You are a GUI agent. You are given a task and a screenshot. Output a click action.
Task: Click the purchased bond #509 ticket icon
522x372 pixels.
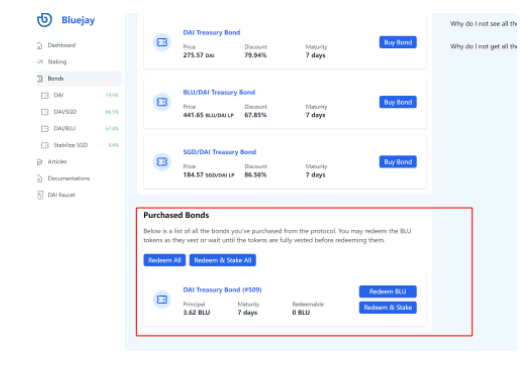[162, 299]
